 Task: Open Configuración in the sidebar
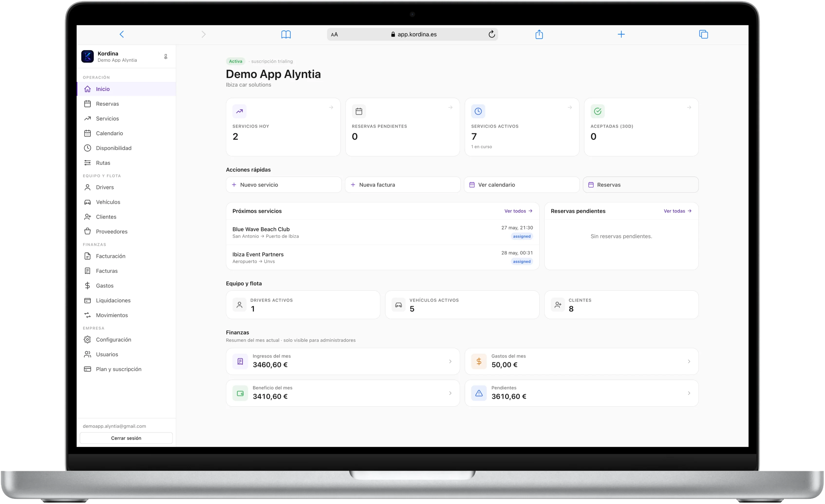(126, 340)
